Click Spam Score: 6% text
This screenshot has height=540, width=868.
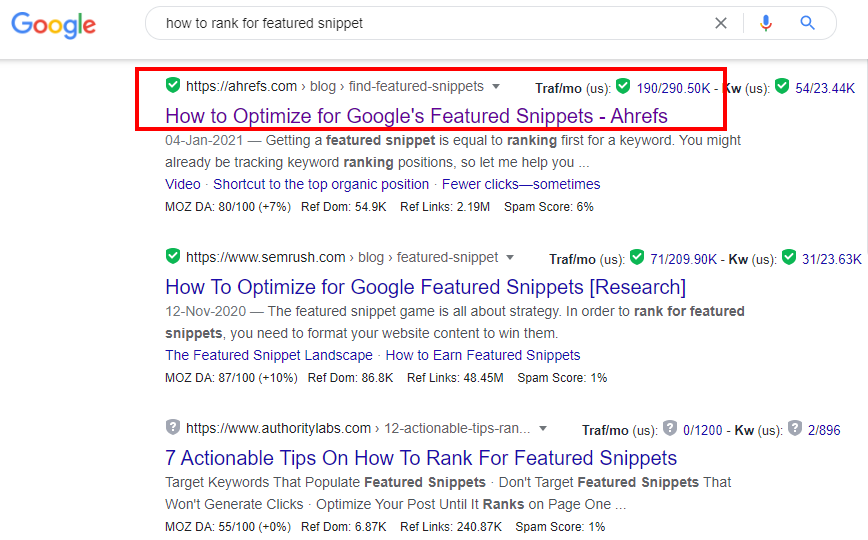coord(549,207)
